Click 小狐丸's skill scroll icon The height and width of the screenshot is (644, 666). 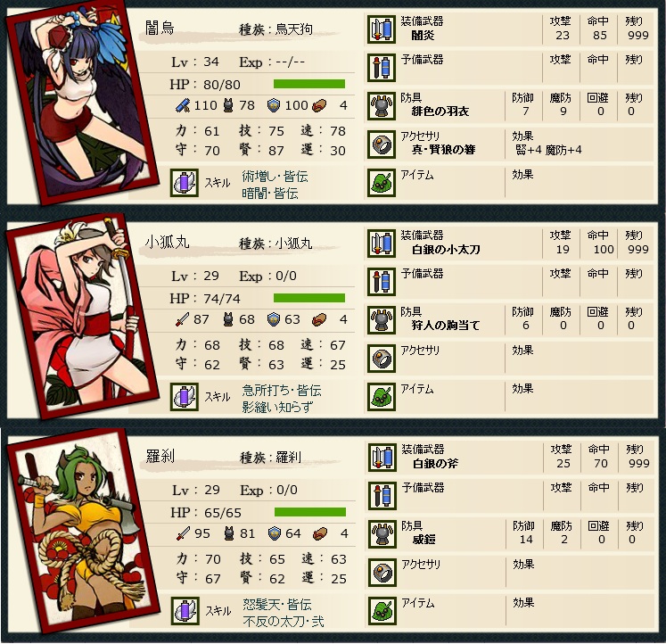point(185,397)
